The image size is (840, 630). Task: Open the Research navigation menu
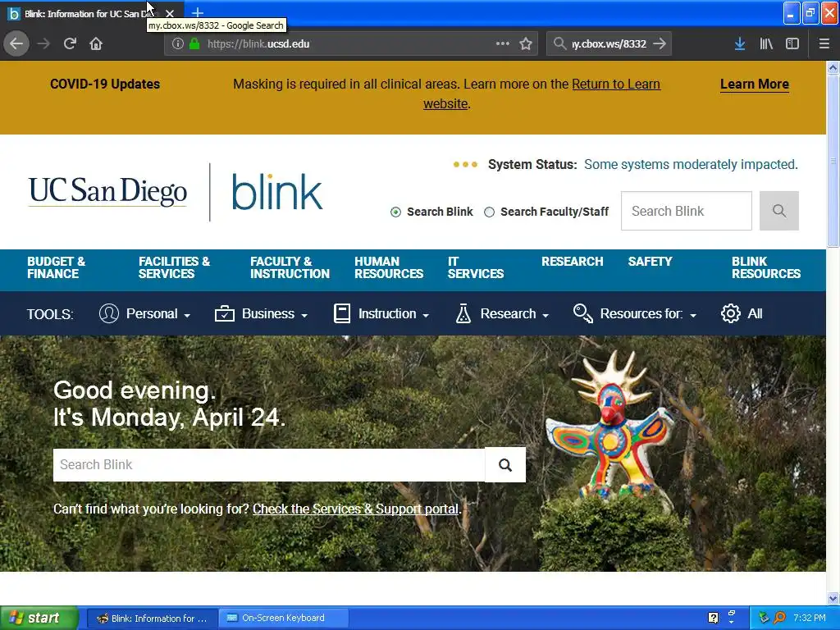tap(572, 262)
